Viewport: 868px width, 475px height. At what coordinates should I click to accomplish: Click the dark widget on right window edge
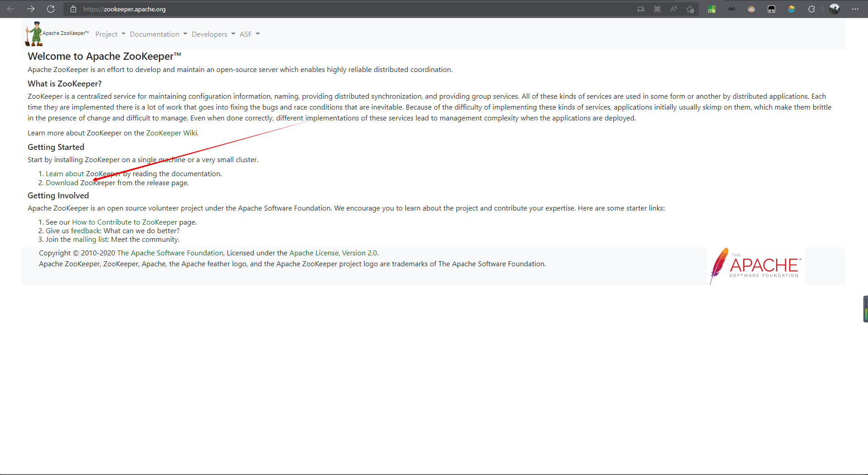[x=865, y=309]
